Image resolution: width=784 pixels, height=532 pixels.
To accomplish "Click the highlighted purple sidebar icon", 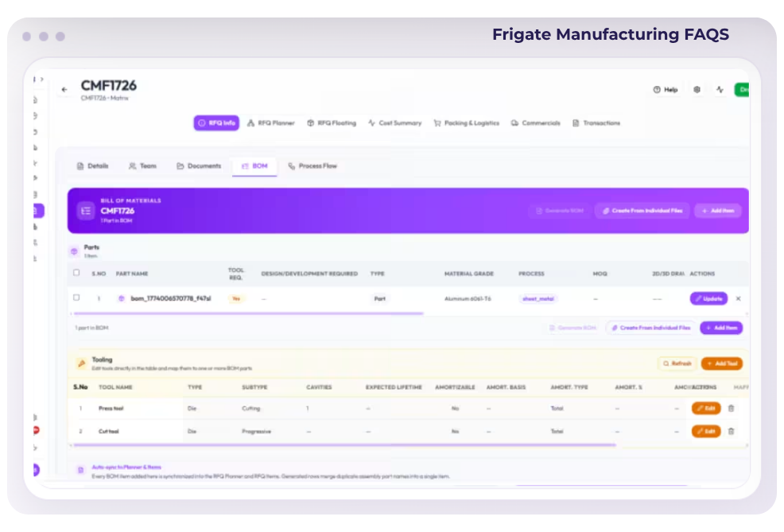I will [x=38, y=211].
